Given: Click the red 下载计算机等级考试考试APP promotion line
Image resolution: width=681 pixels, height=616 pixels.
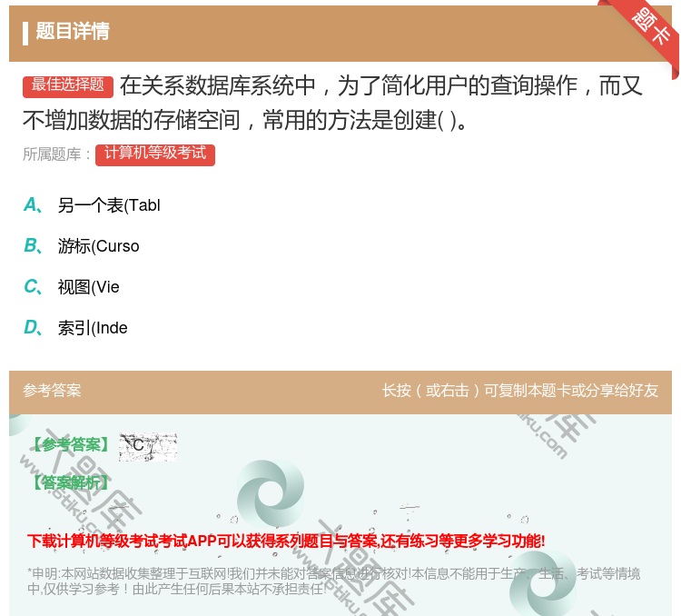Looking at the screenshot, I should [x=286, y=541].
